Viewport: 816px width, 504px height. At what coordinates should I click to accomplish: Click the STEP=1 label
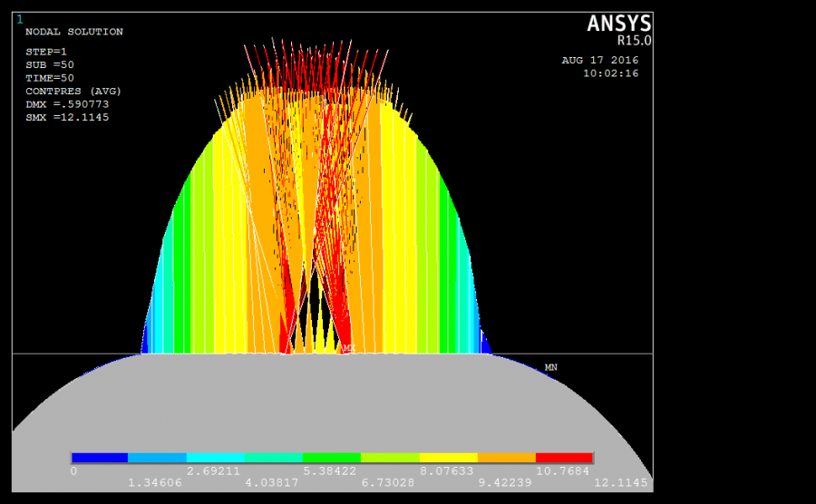pos(46,52)
